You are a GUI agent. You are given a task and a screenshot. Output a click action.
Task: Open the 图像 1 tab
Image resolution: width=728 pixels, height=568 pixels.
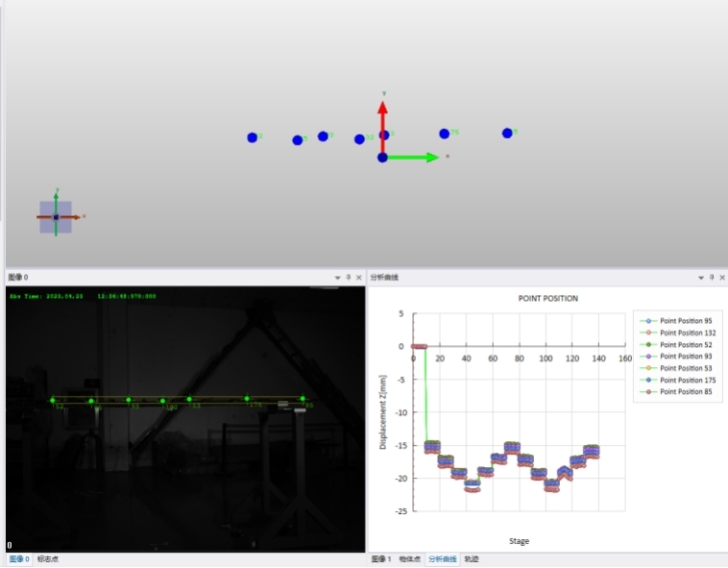pyautogui.click(x=381, y=558)
